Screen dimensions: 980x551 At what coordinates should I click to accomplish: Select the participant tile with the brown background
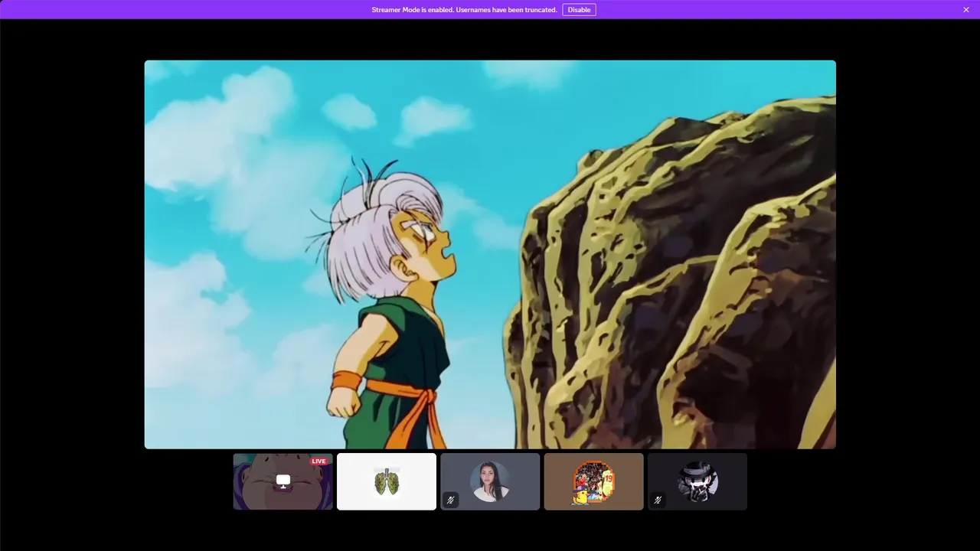pyautogui.click(x=593, y=481)
